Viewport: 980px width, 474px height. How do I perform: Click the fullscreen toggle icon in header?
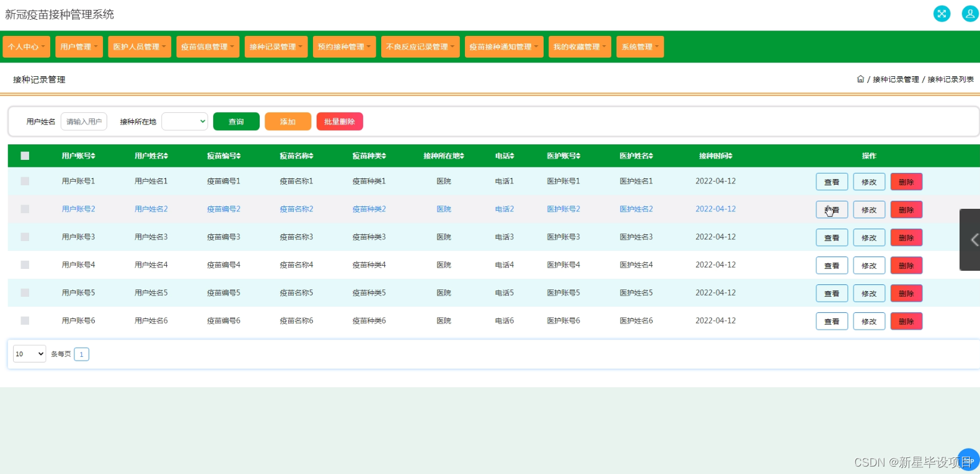click(x=942, y=14)
